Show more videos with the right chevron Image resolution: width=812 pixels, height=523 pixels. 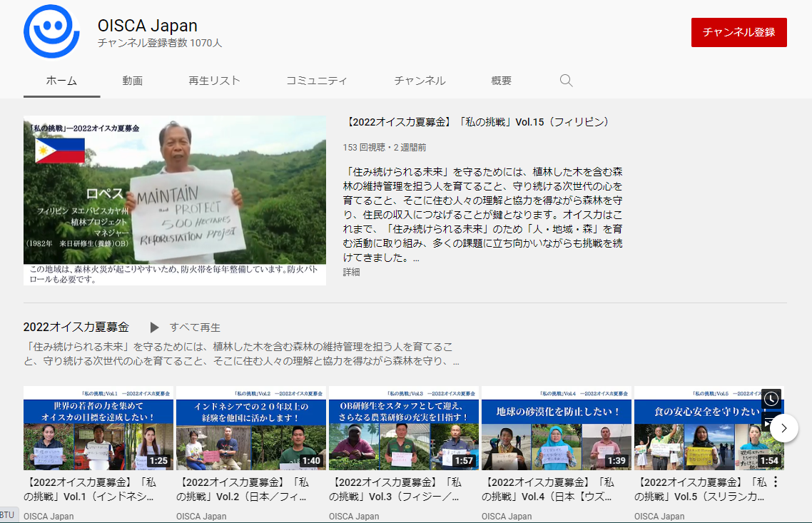(783, 428)
